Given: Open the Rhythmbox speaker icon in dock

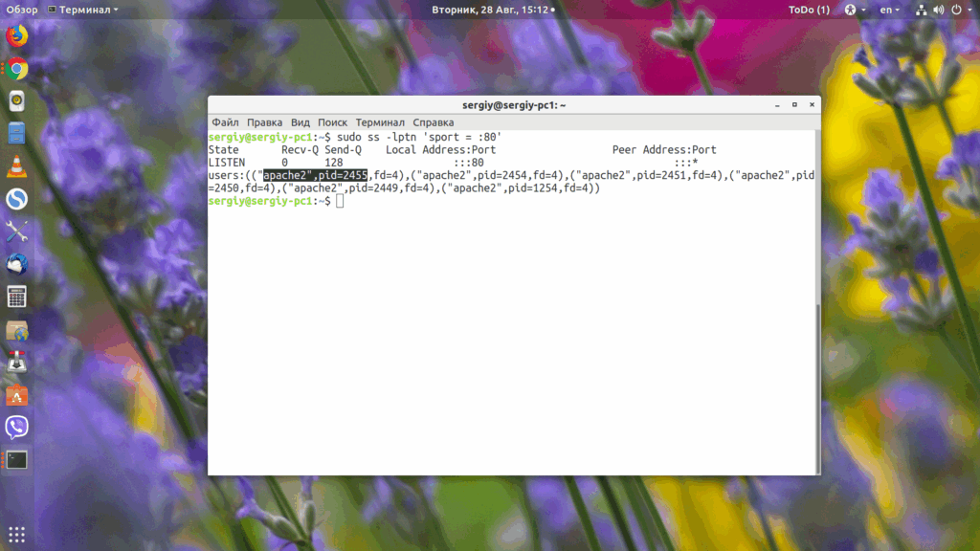Looking at the screenshot, I should (x=17, y=101).
